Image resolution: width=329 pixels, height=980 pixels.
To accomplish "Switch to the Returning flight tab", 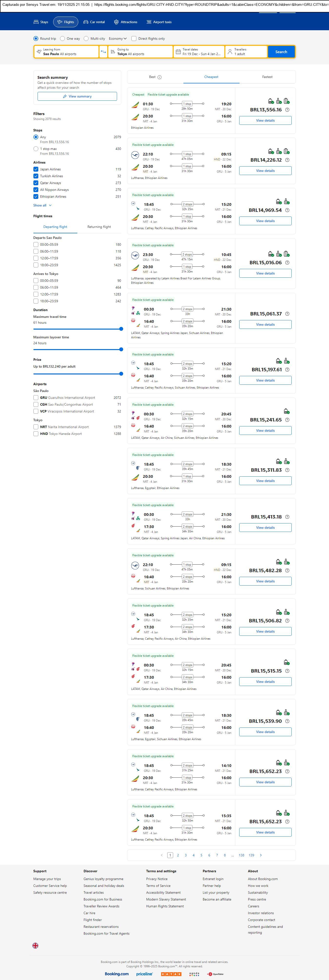I will coord(99,227).
